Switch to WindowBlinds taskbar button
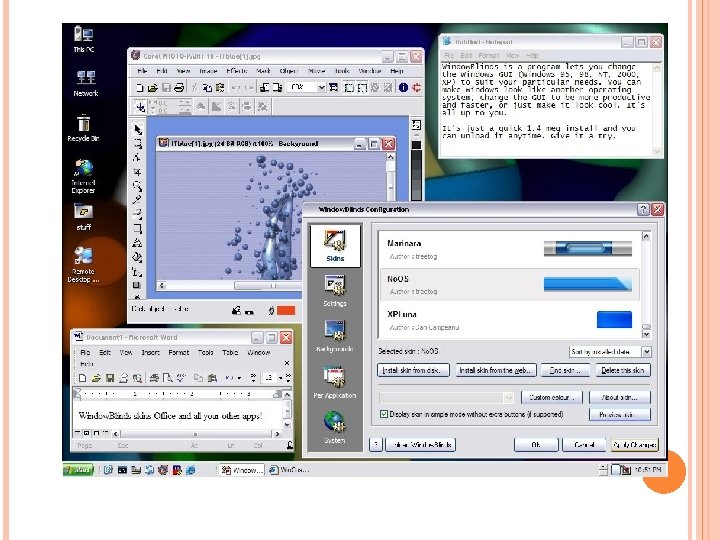 (x=242, y=470)
